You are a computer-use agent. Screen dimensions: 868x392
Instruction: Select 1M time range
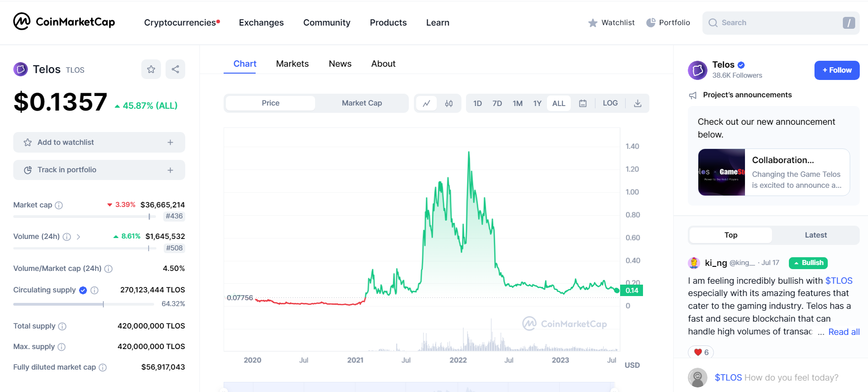point(518,103)
